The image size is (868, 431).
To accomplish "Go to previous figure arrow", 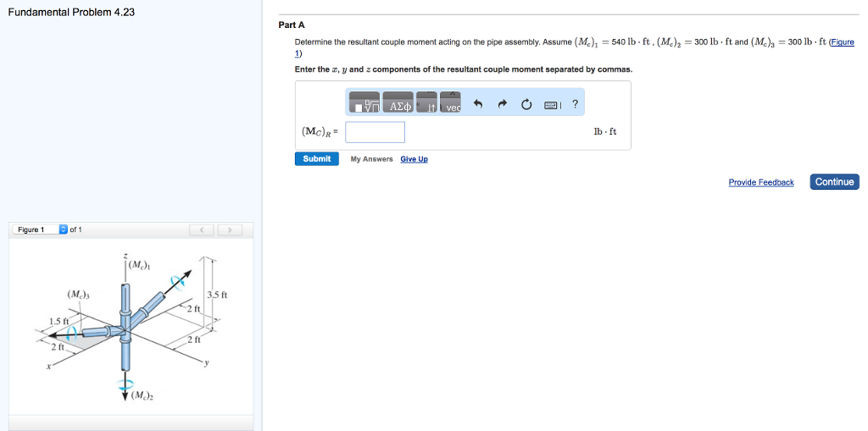I will pos(202,229).
